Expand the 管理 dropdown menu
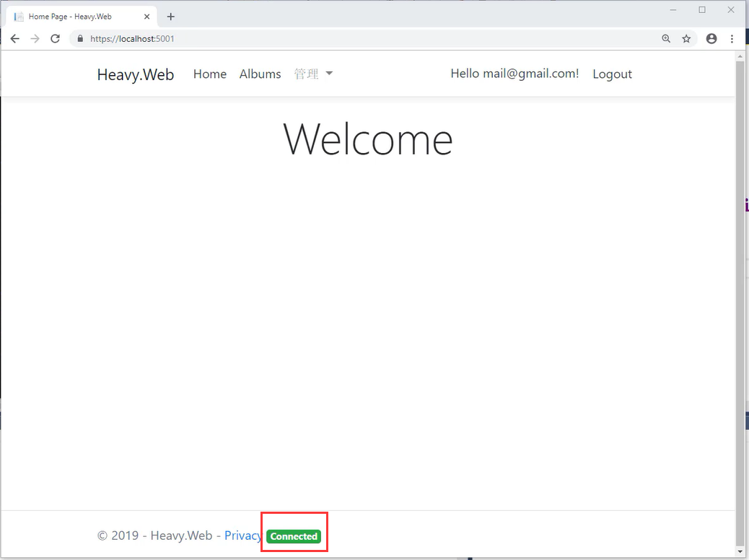The width and height of the screenshot is (749, 560). [313, 74]
